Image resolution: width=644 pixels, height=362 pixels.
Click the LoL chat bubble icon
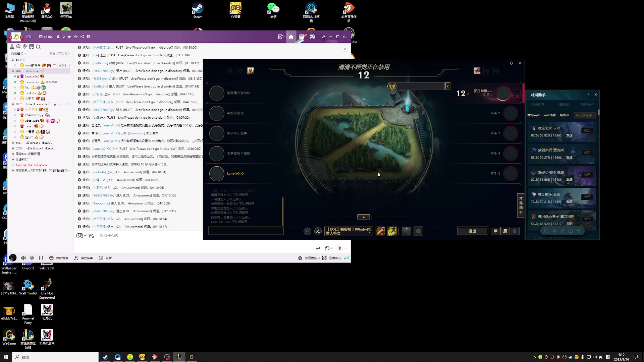pos(495,231)
